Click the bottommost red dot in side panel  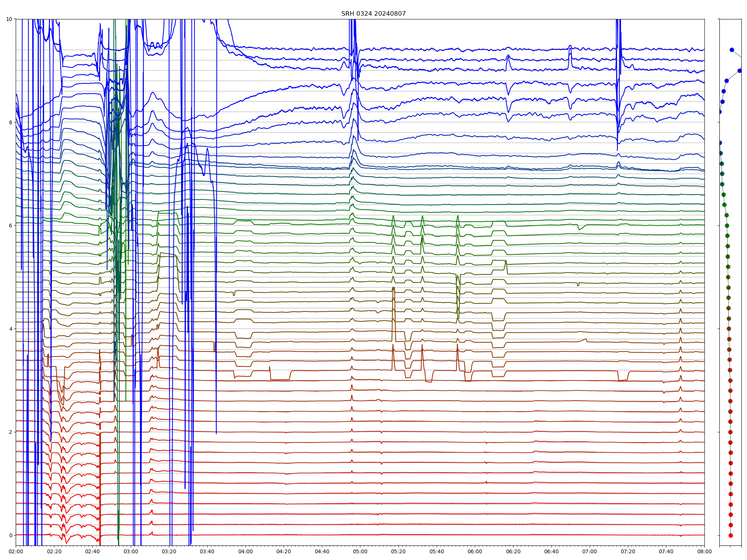731,535
